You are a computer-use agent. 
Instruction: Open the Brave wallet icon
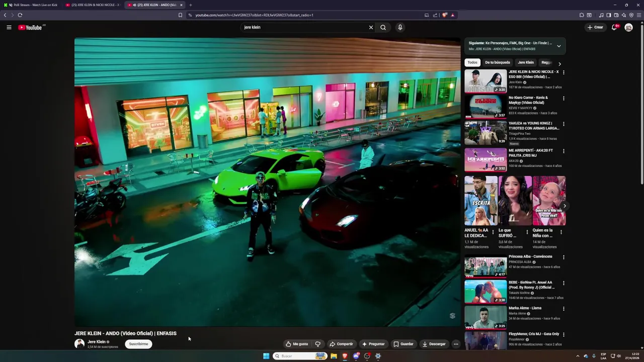pos(616,15)
